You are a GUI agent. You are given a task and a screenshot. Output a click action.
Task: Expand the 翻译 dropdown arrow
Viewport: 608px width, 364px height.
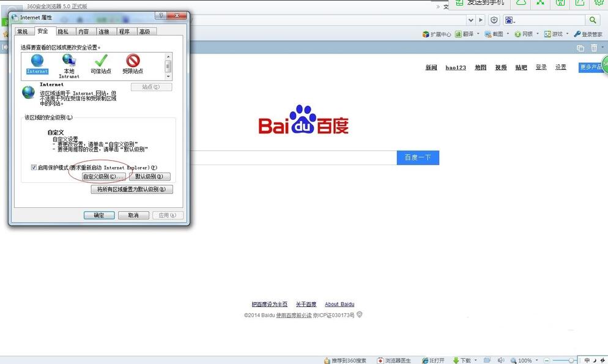point(478,34)
